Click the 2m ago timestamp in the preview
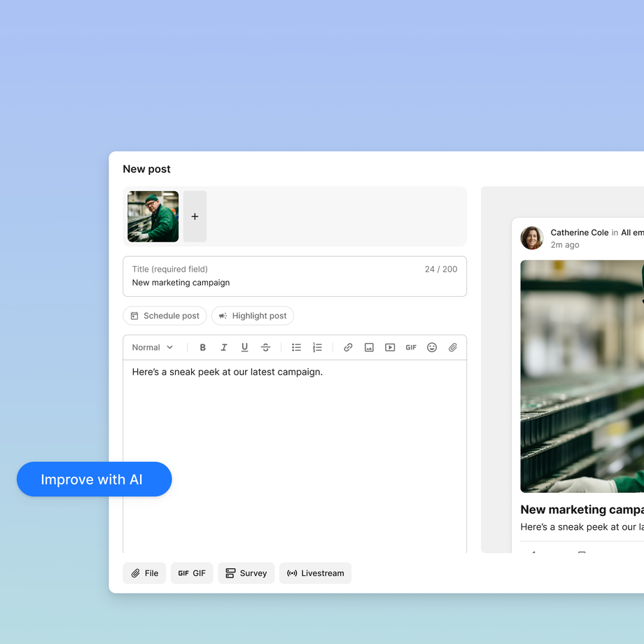 [x=565, y=245]
